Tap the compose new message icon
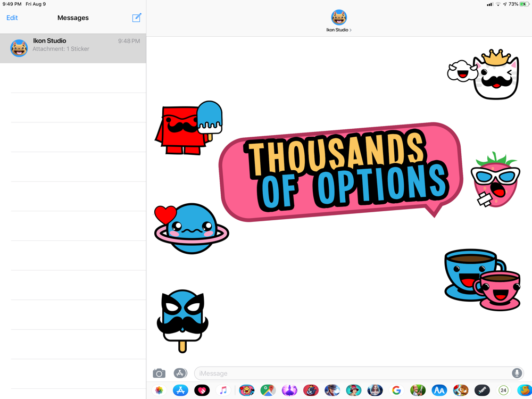The height and width of the screenshot is (399, 532). [137, 18]
